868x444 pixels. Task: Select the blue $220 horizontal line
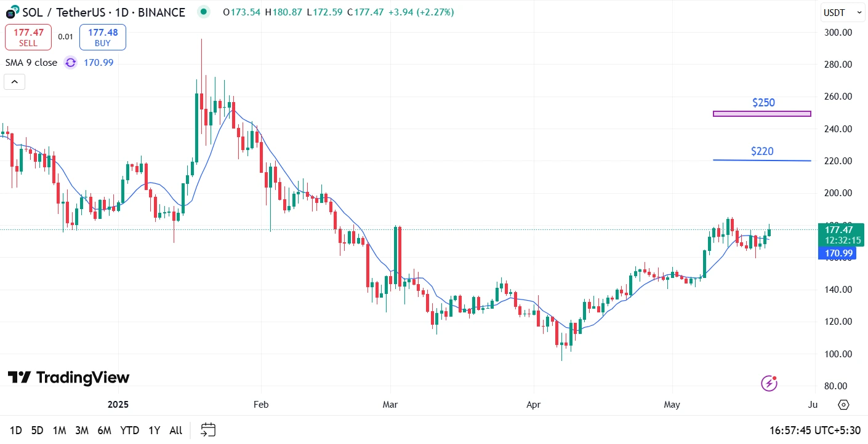pos(762,161)
